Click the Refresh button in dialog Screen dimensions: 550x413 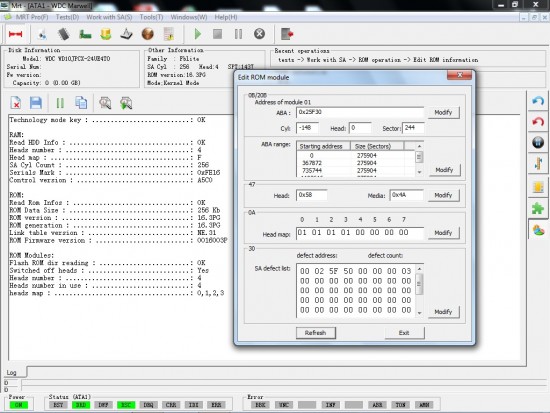[315, 333]
